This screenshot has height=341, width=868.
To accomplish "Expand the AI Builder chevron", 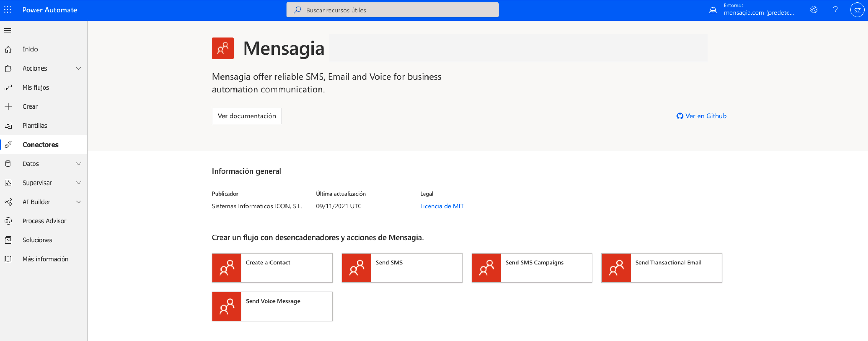I will click(x=78, y=202).
